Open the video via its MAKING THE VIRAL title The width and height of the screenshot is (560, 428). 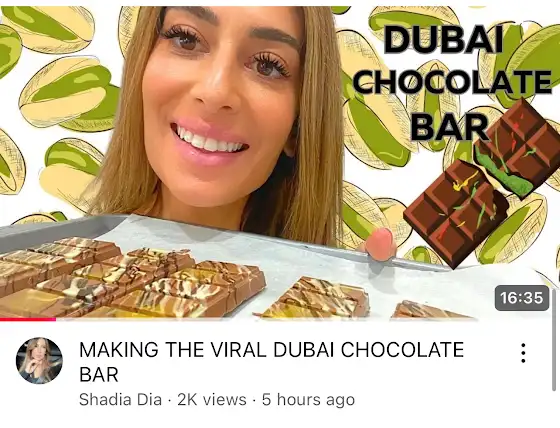point(271,362)
